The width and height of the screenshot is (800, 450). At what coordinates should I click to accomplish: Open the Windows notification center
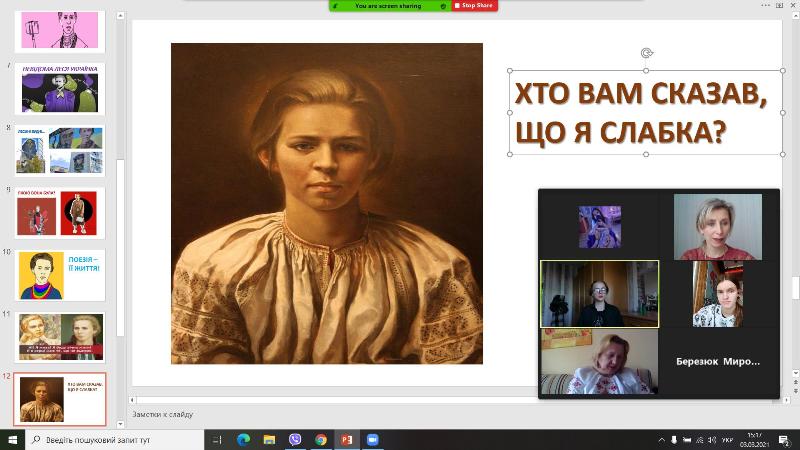(x=785, y=440)
